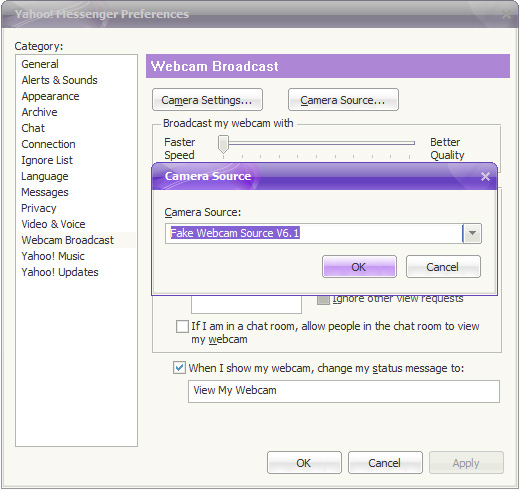
Task: Confirm Camera Source dialog with OK
Action: coord(359,267)
